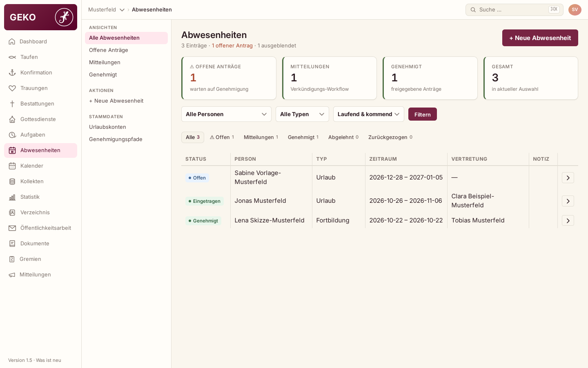The image size is (588, 368).
Task: Click the GEKO gecko logo icon
Action: pyautogui.click(x=64, y=17)
